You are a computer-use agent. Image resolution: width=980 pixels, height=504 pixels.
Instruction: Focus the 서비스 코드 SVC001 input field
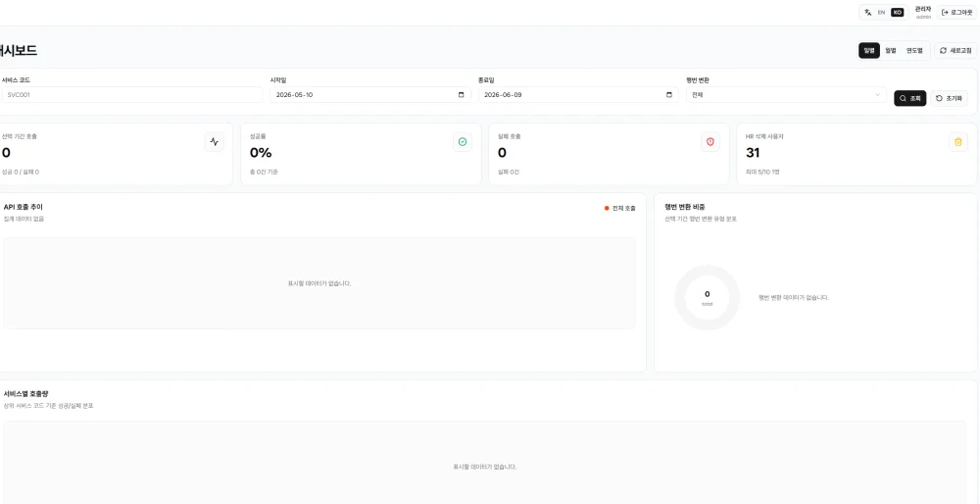pos(131,95)
